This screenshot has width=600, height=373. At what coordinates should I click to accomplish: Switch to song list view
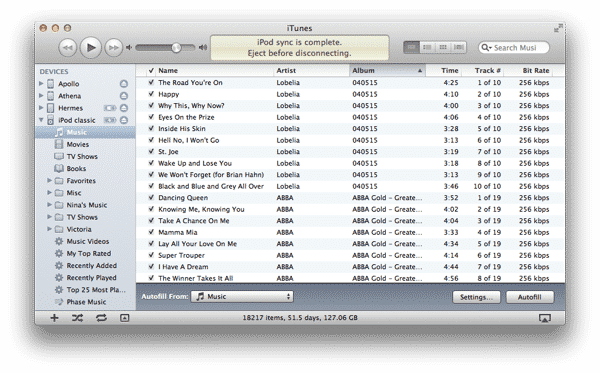[x=411, y=47]
